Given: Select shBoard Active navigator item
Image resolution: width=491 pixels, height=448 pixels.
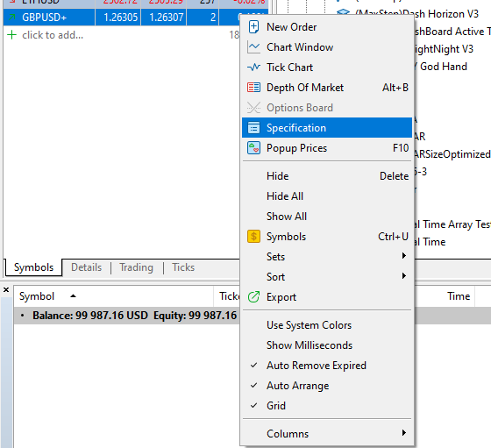Looking at the screenshot, I should 452,32.
